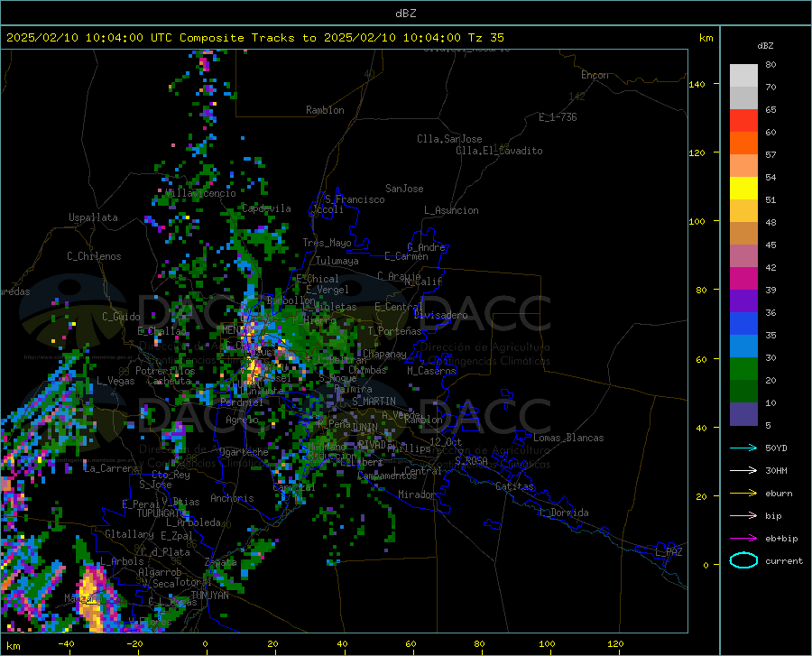Click the cyan 50YD arrow icon
This screenshot has width=812, height=656.
pos(743,448)
